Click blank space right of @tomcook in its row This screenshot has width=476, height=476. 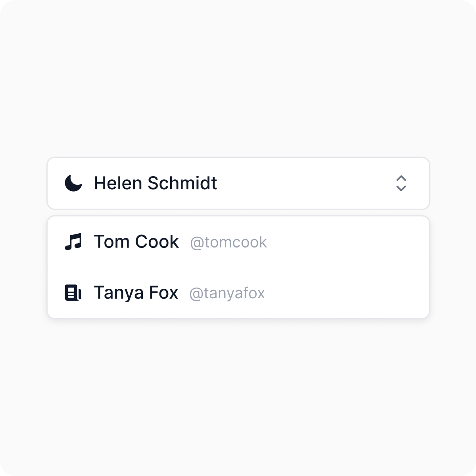pos(345,242)
